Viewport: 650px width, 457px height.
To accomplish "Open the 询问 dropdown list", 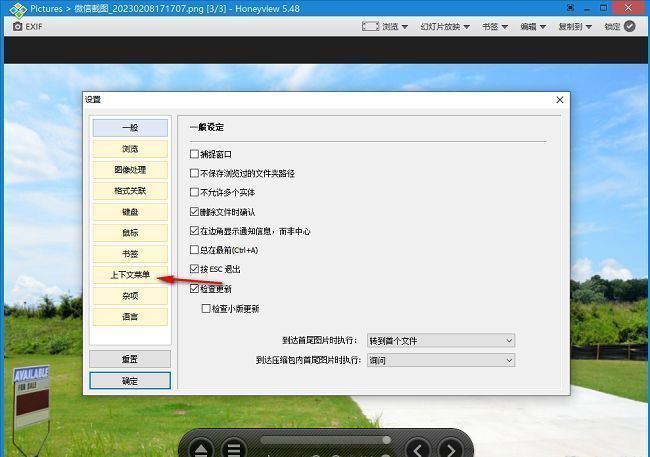I will 439,360.
